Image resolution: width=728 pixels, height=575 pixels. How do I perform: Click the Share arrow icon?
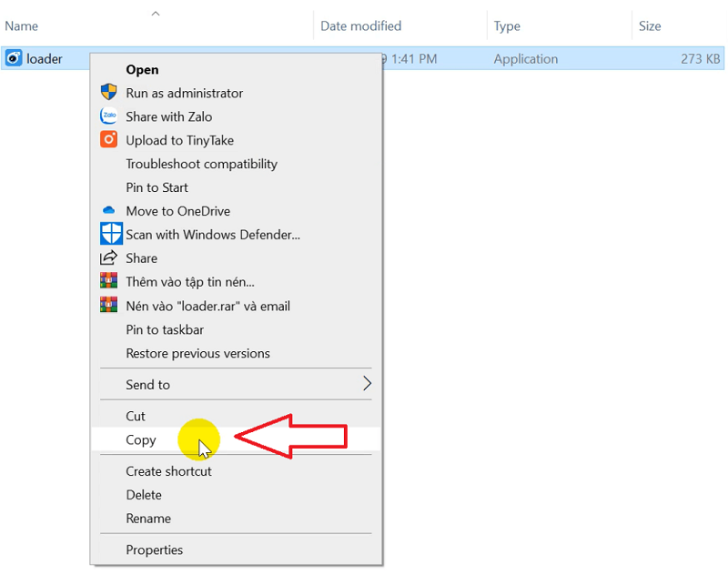pos(109,258)
